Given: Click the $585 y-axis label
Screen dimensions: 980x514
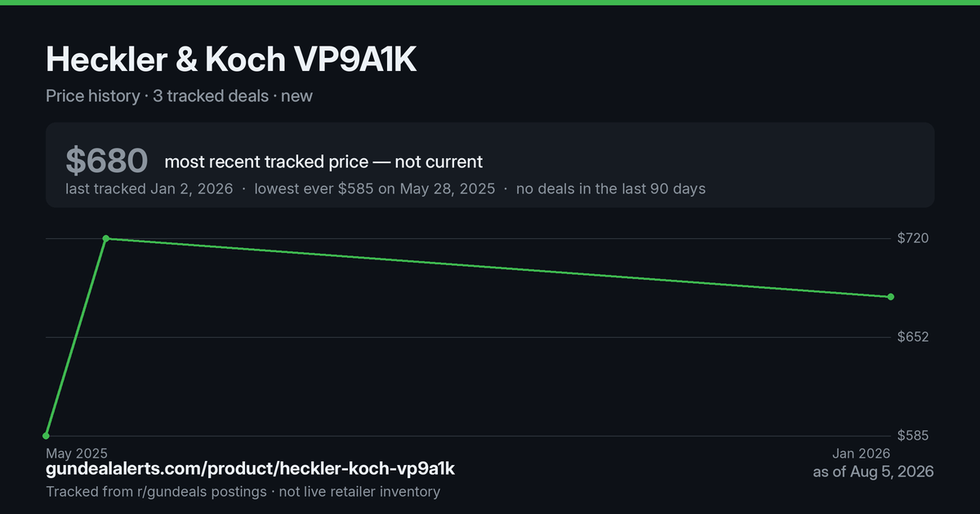Looking at the screenshot, I should (x=913, y=436).
